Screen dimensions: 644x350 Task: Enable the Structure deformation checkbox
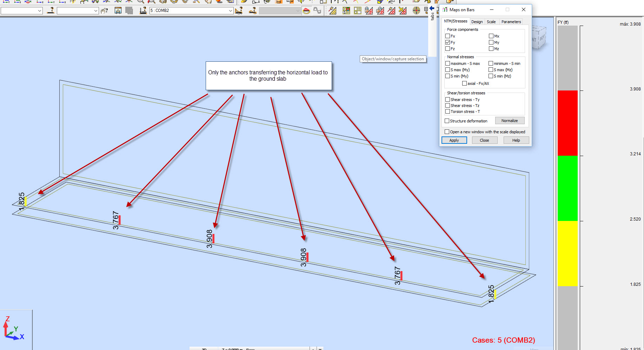coord(447,121)
